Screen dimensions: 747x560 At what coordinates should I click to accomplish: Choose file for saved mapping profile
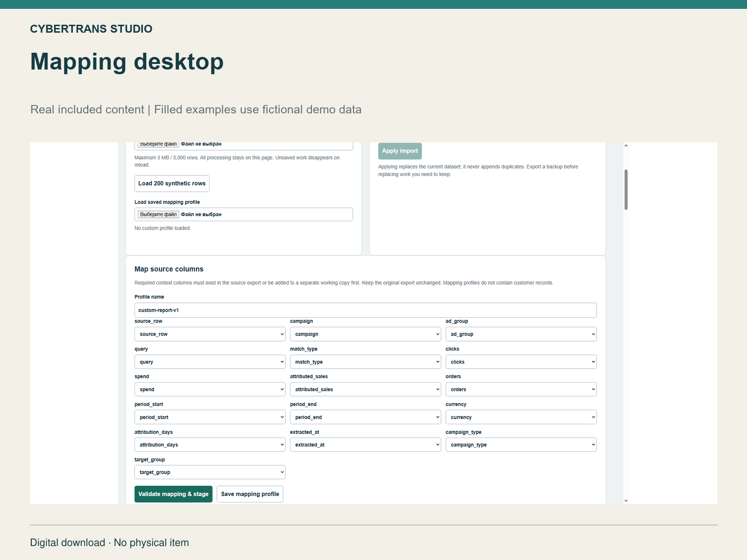pos(158,215)
